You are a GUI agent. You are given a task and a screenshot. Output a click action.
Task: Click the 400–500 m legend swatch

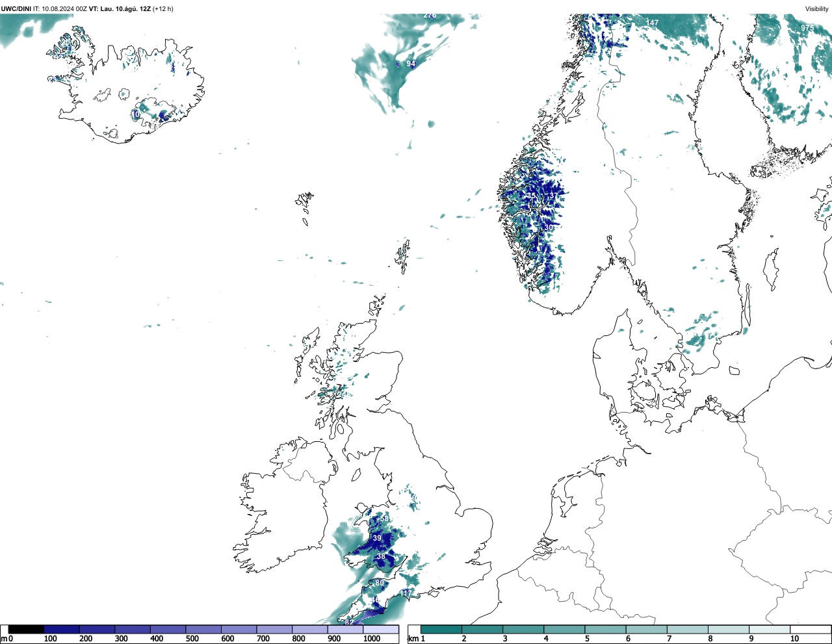(x=168, y=629)
